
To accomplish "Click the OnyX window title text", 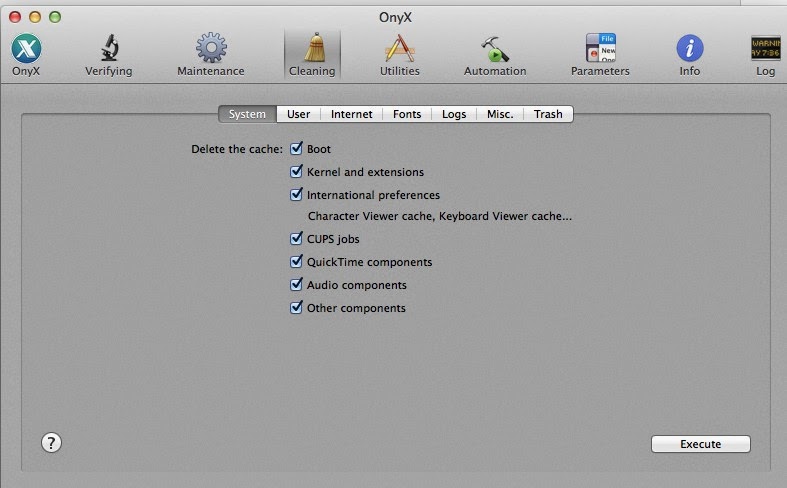I will point(395,18).
